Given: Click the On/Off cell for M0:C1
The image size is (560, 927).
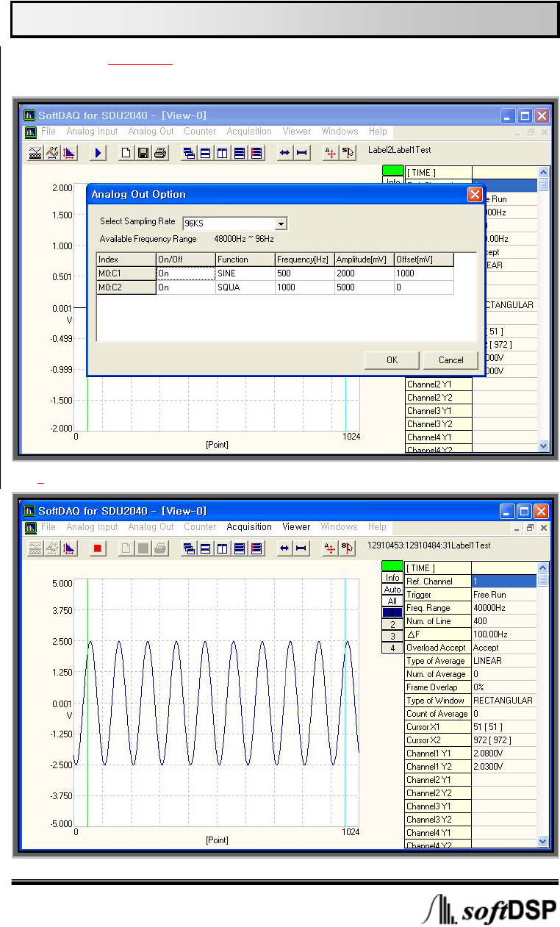Looking at the screenshot, I should (185, 273).
